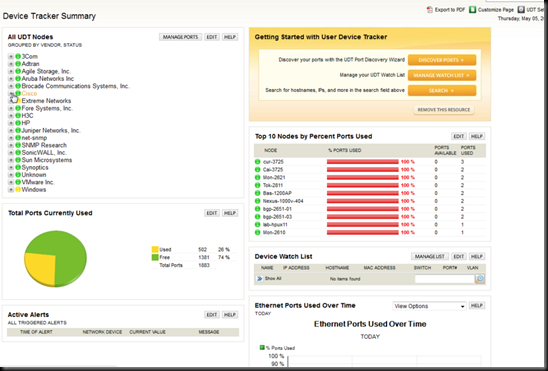Click Help beside View Options dropdown
Viewport: 548px width, 371px height.
(477, 306)
